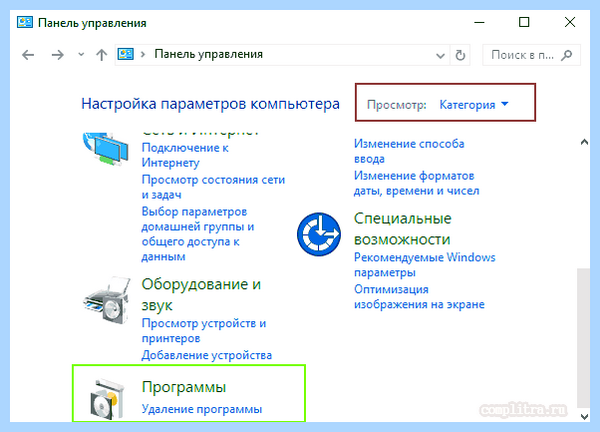Open Изменение форматов даты, времени и чисел
Image resolution: width=600 pixels, height=432 pixels.
pyautogui.click(x=416, y=183)
